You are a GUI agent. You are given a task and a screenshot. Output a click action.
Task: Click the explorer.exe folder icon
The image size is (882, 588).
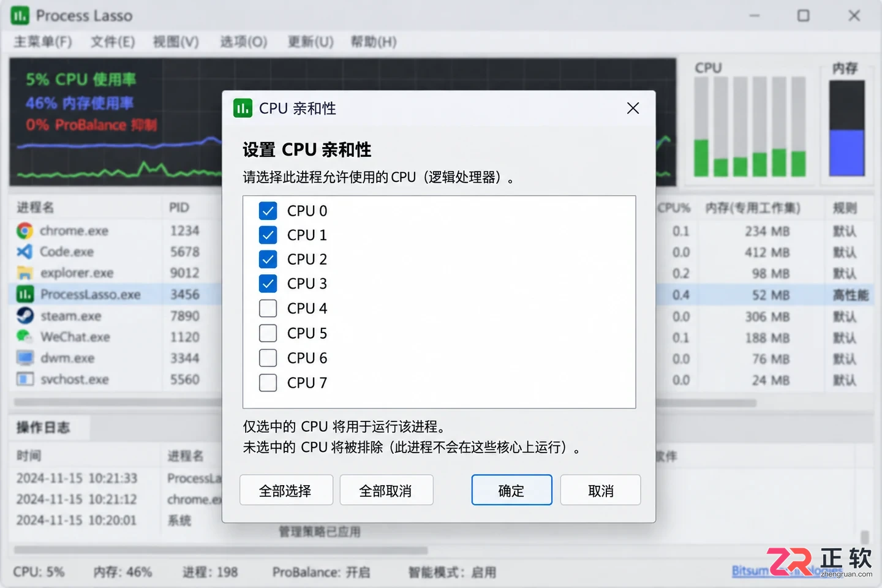24,273
